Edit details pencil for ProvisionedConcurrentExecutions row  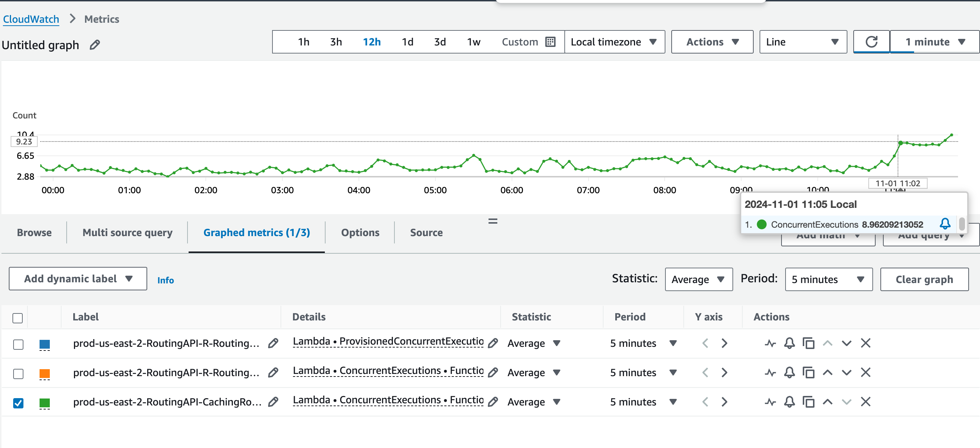493,343
